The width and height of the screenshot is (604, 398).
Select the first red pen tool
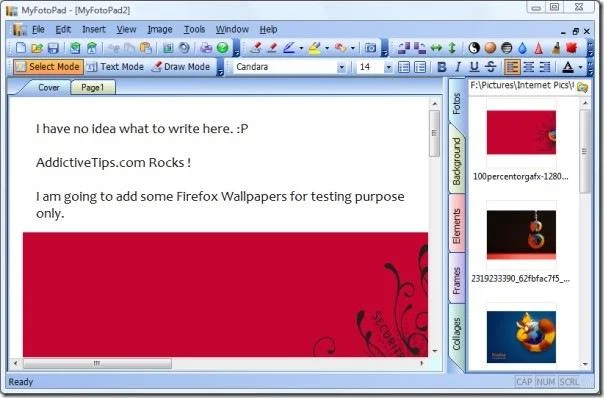tap(256, 48)
